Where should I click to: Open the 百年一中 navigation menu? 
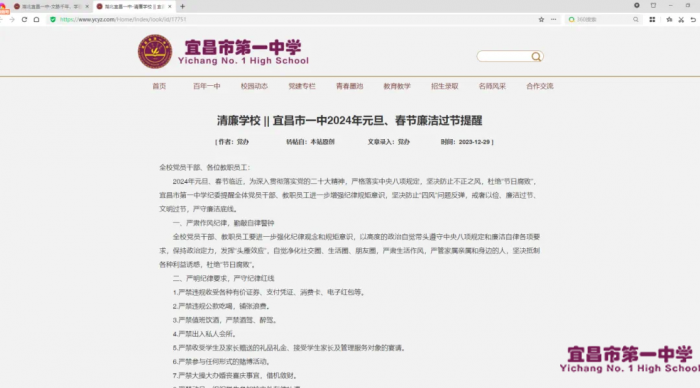[x=207, y=86]
